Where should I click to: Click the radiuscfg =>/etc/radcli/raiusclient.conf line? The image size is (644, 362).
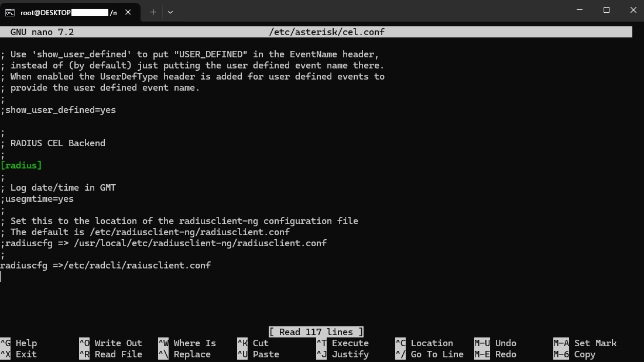click(105, 266)
